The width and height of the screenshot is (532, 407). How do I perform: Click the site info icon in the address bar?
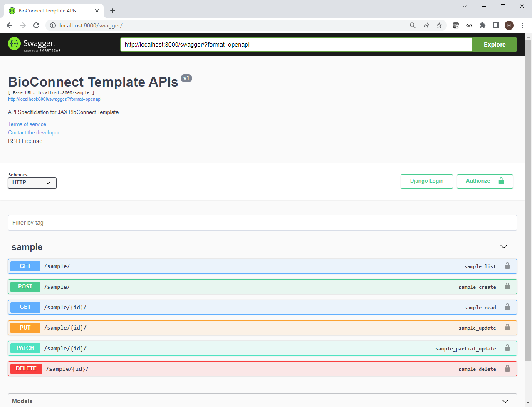coord(52,25)
